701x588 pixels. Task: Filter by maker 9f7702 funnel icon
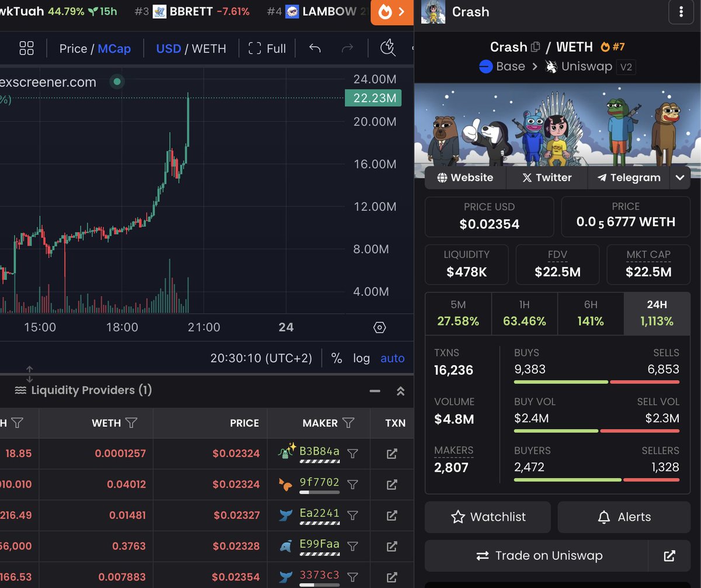352,485
